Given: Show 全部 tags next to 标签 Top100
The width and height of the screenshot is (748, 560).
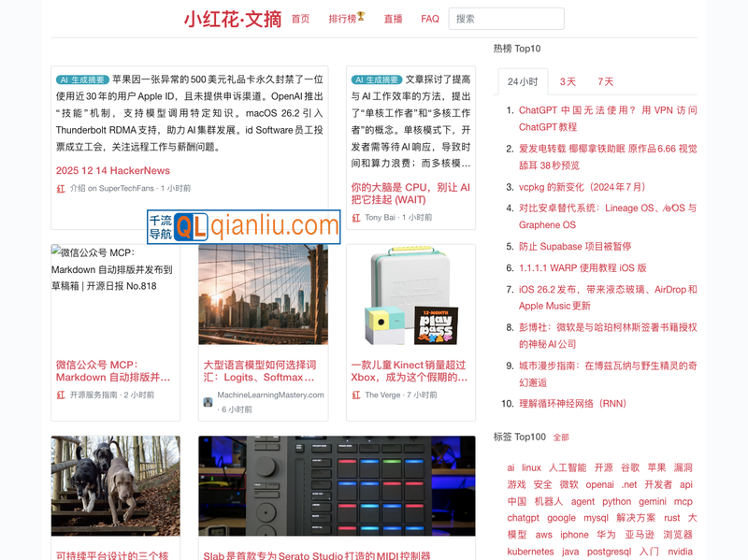Looking at the screenshot, I should (560, 438).
